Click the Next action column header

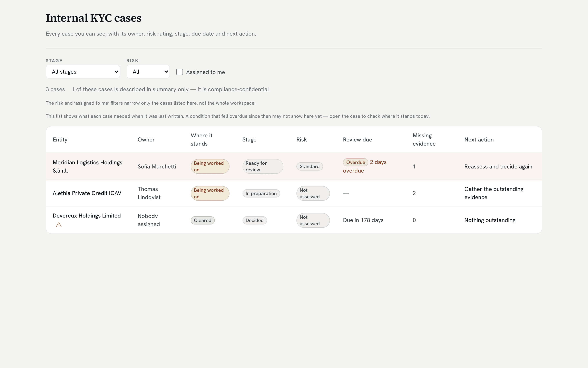coord(479,139)
